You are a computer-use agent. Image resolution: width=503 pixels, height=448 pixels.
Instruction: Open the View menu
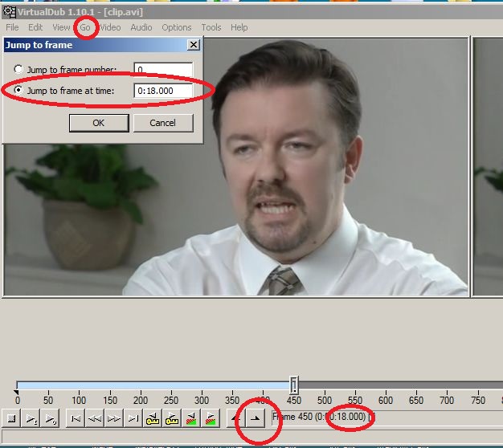[61, 27]
